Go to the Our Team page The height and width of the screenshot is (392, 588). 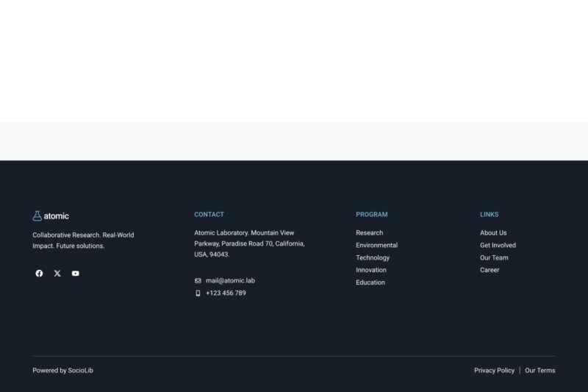(494, 258)
